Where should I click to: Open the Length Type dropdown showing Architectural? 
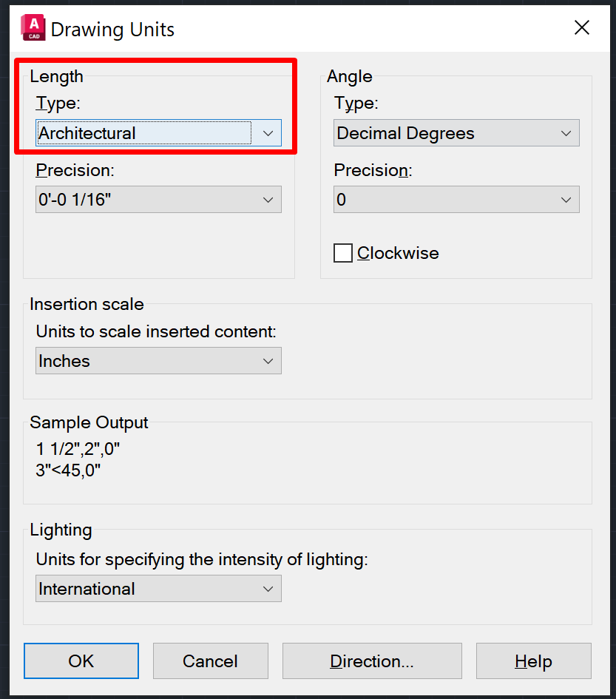coord(159,133)
